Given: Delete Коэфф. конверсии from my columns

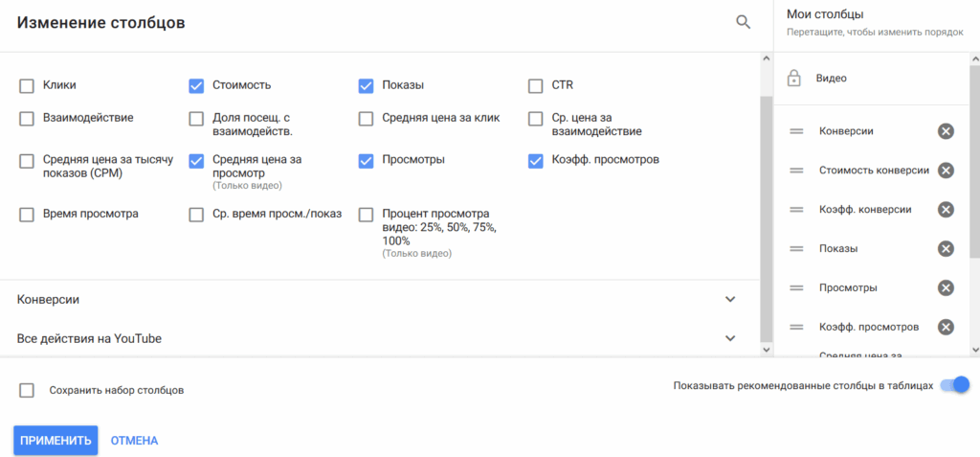Looking at the screenshot, I should [946, 210].
